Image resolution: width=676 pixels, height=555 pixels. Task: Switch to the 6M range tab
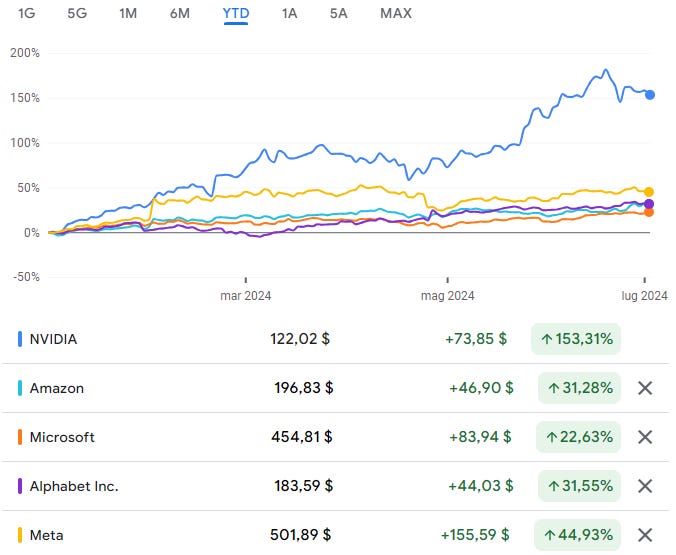pos(180,13)
